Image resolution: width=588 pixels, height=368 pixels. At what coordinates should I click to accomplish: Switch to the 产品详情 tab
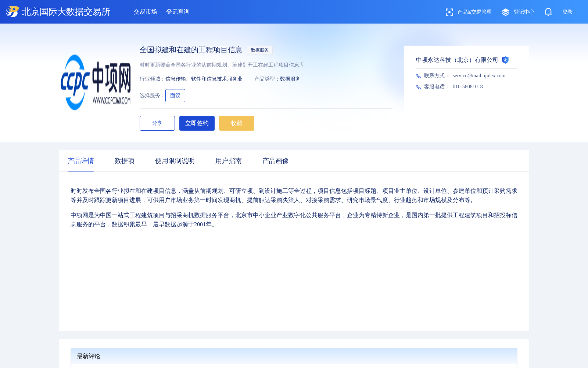(x=81, y=161)
